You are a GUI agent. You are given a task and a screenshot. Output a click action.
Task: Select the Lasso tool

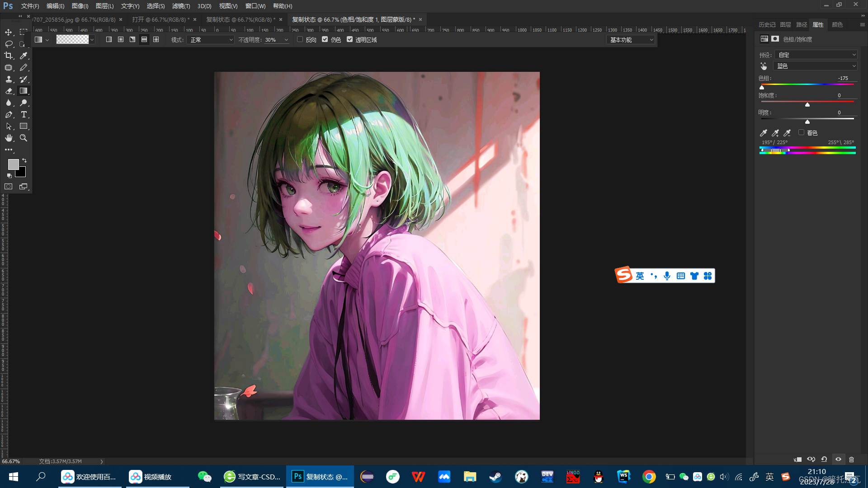coord(9,44)
